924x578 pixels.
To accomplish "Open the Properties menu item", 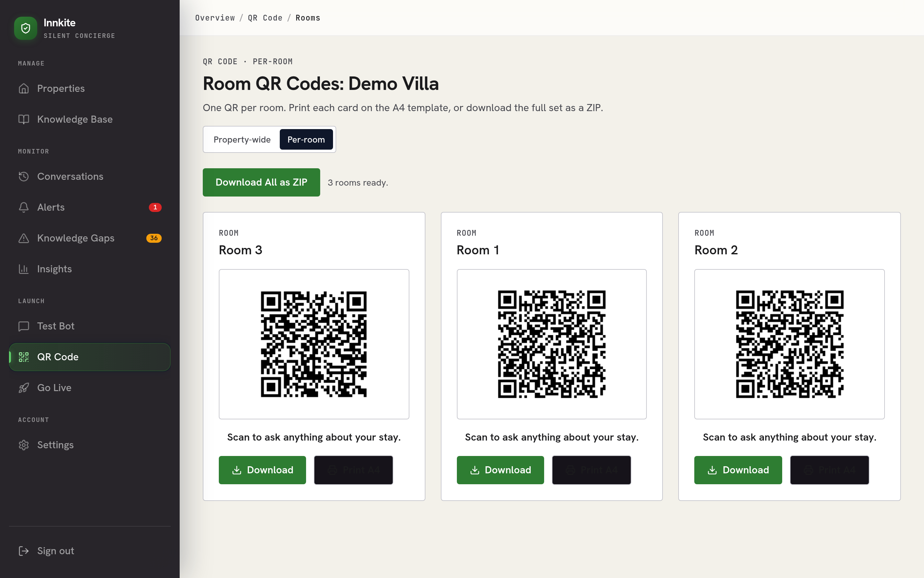I will (x=90, y=88).
